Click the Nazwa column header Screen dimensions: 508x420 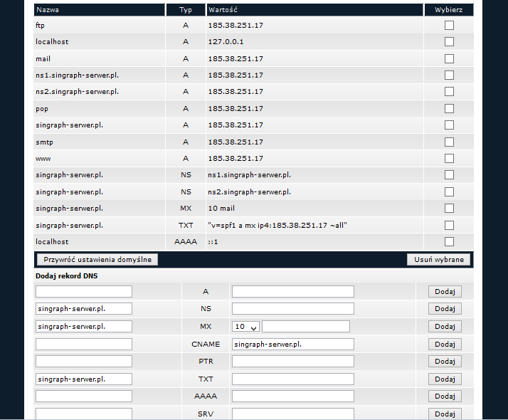click(99, 10)
